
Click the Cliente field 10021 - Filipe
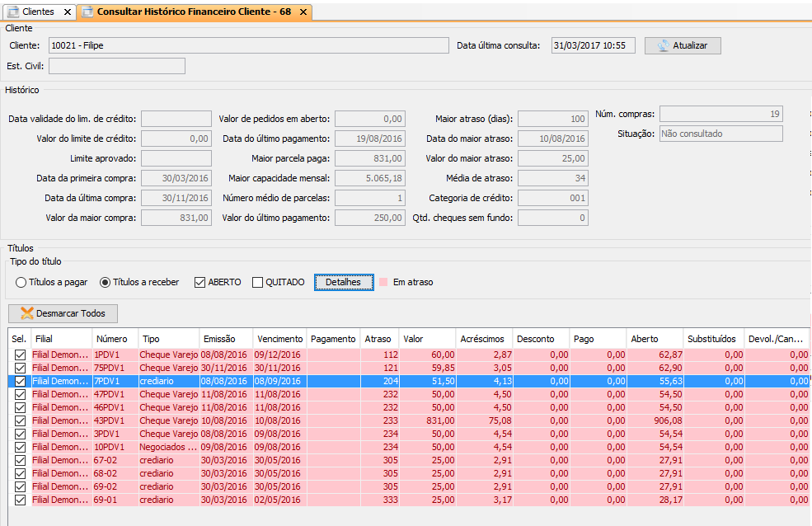click(x=247, y=45)
